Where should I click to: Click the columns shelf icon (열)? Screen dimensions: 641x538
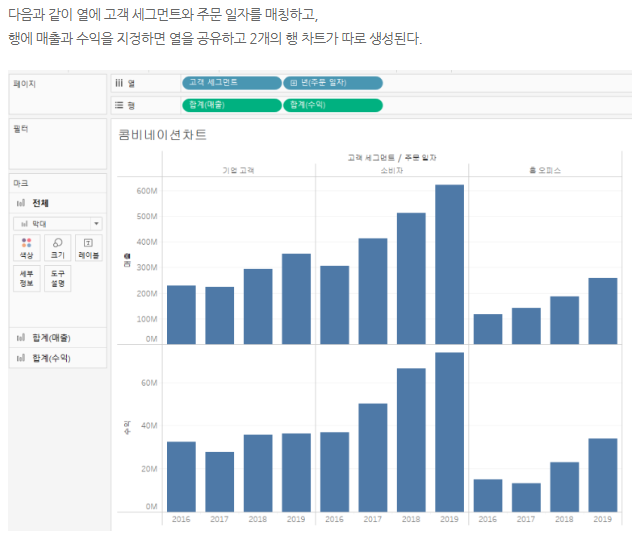tap(119, 83)
